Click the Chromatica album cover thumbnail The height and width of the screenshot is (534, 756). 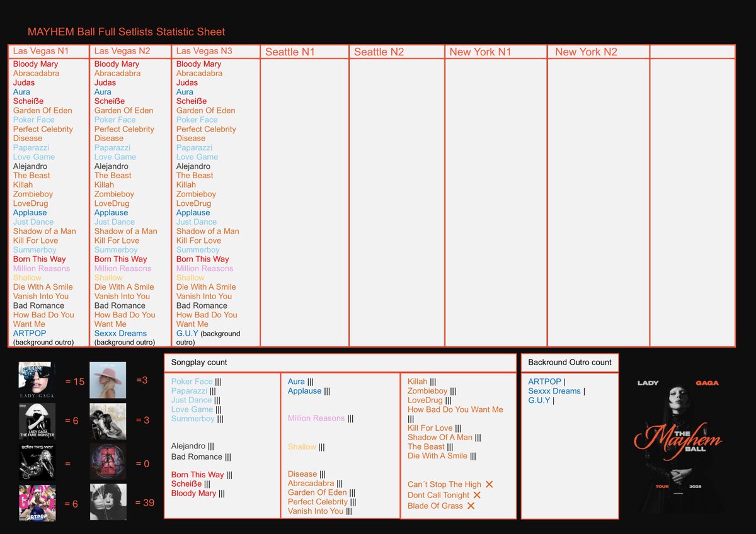click(108, 462)
